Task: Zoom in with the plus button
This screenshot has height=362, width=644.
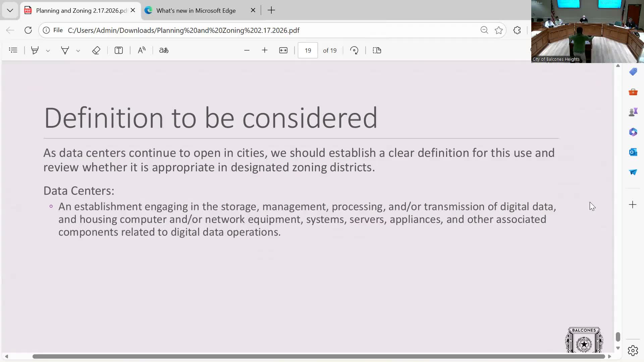Action: click(x=265, y=50)
